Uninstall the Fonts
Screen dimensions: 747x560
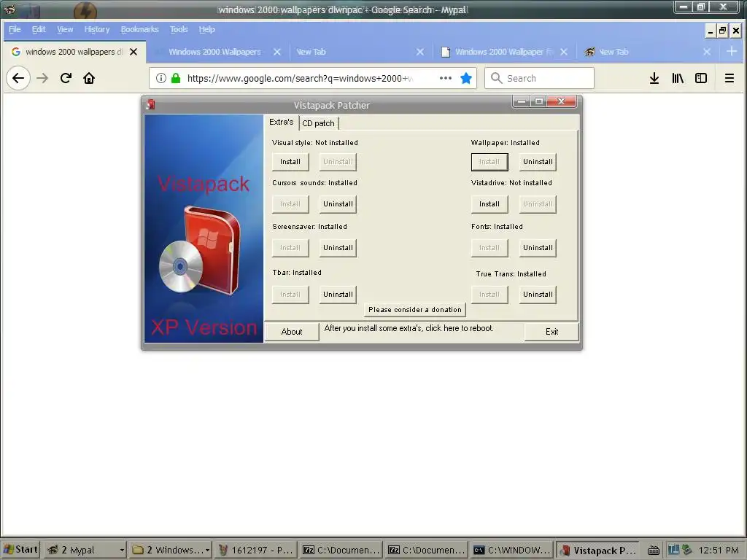coord(538,248)
